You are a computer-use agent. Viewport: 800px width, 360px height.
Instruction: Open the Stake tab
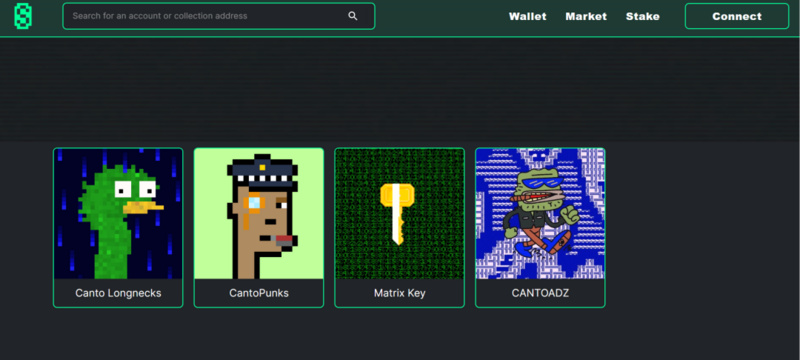pos(642,16)
